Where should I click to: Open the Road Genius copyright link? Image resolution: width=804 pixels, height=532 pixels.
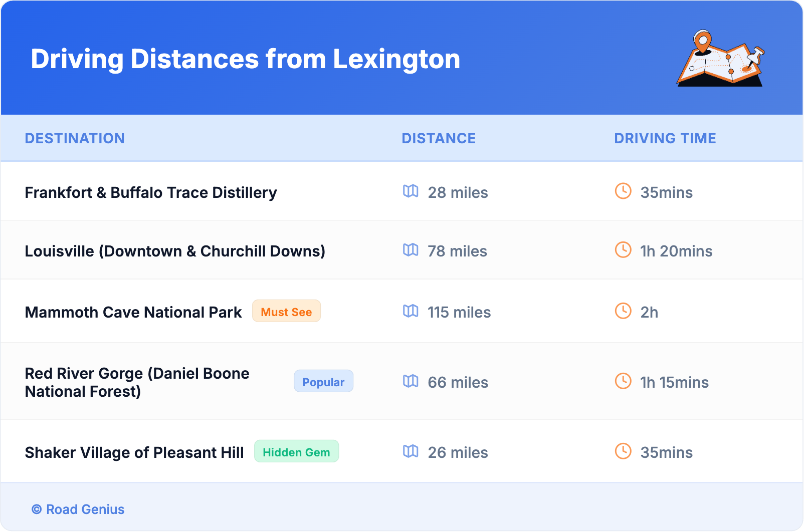click(x=78, y=509)
